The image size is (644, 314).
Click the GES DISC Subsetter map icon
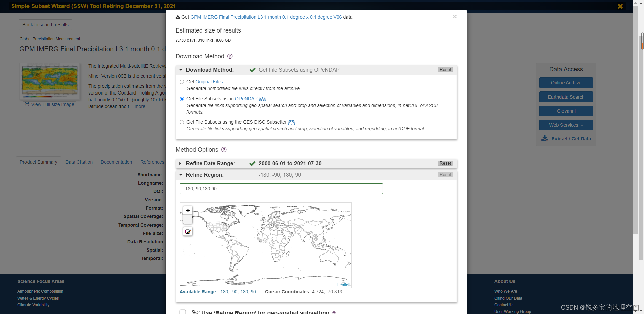[x=292, y=122]
